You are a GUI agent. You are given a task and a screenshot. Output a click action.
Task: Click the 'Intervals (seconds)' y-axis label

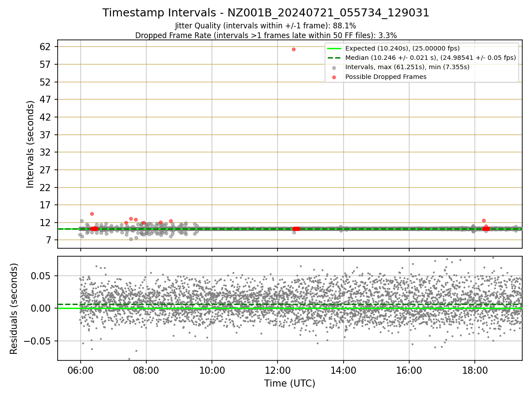pos(30,144)
